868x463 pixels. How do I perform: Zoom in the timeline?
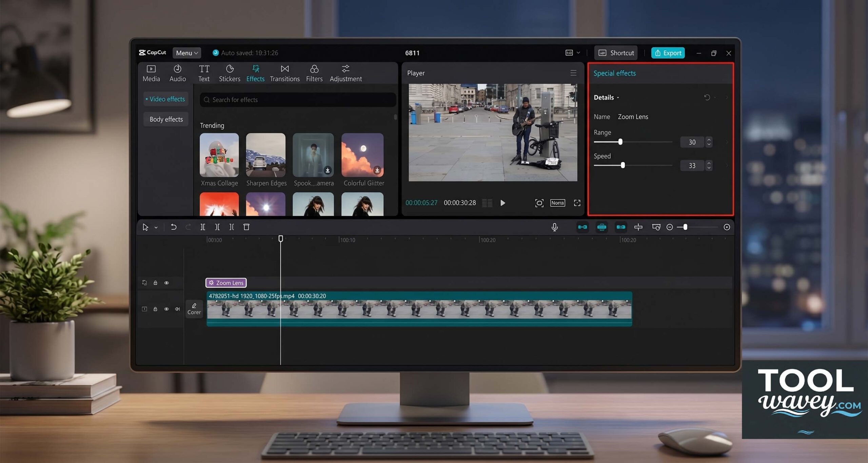tap(727, 227)
